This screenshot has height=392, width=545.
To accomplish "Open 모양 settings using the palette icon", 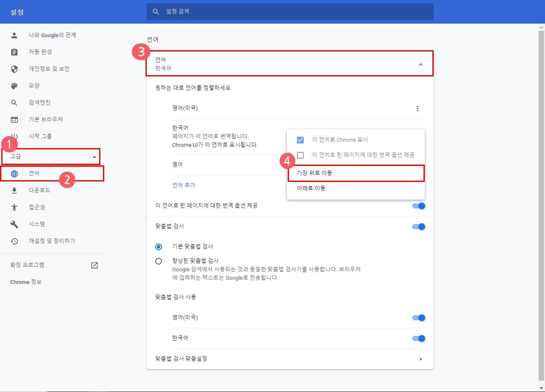I will [13, 85].
